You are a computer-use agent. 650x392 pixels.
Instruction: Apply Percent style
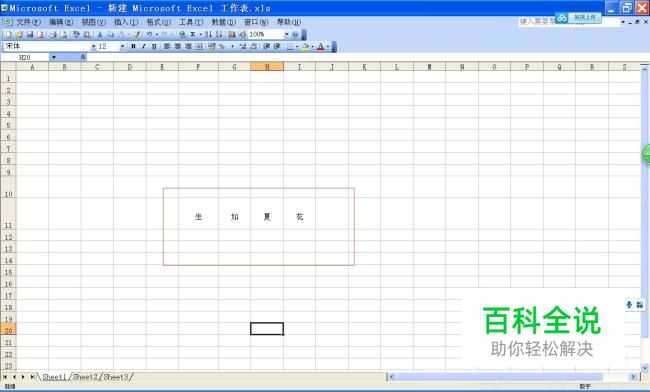coord(222,46)
